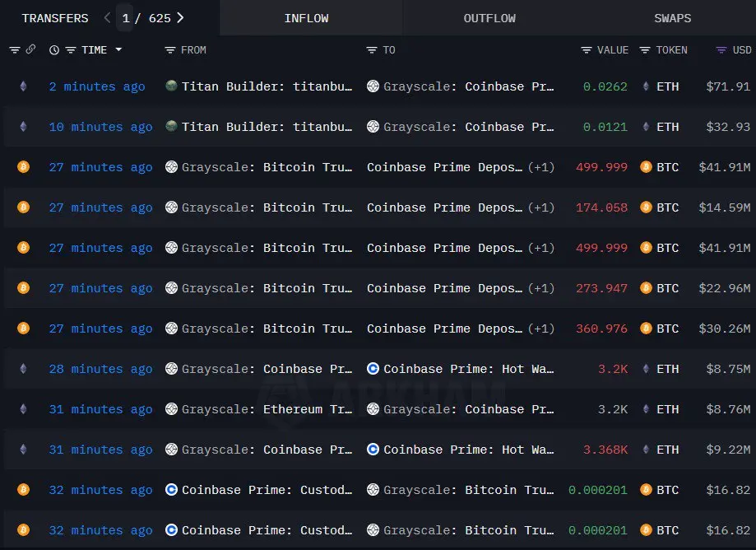The width and height of the screenshot is (756, 550).
Task: Open Grayscale: Ethereum Tr… sender entity
Action: [x=267, y=409]
